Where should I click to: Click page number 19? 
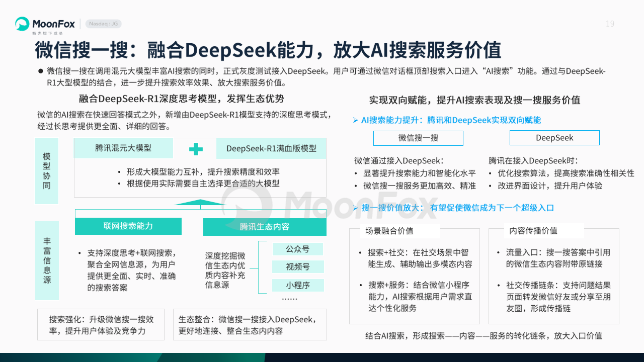click(x=610, y=24)
